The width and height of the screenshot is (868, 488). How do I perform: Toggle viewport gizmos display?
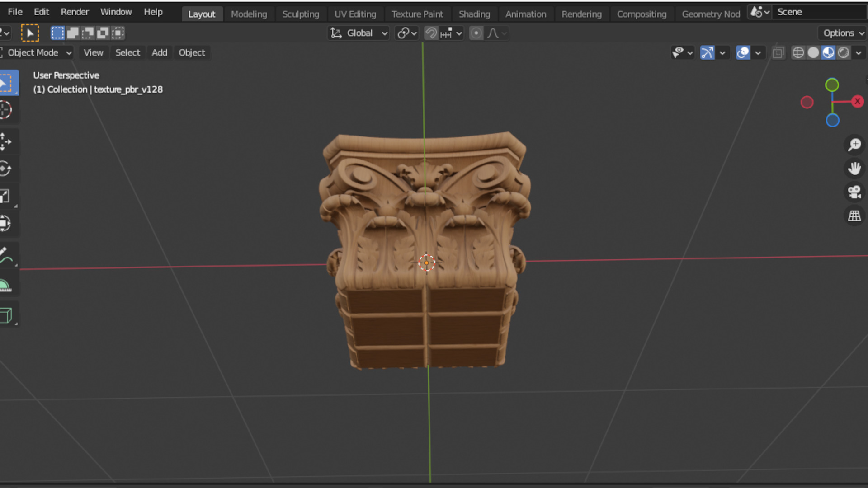pyautogui.click(x=707, y=53)
